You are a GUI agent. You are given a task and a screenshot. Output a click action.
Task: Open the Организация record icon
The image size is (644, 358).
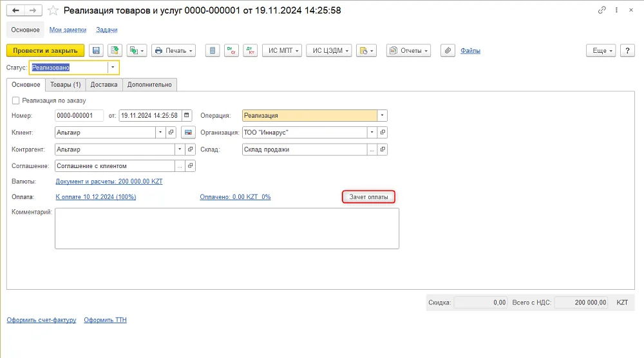[383, 133]
